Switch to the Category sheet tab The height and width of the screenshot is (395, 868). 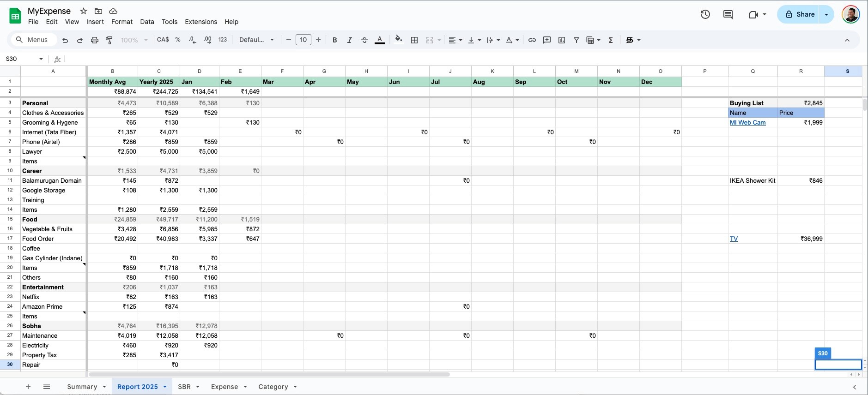pyautogui.click(x=273, y=387)
